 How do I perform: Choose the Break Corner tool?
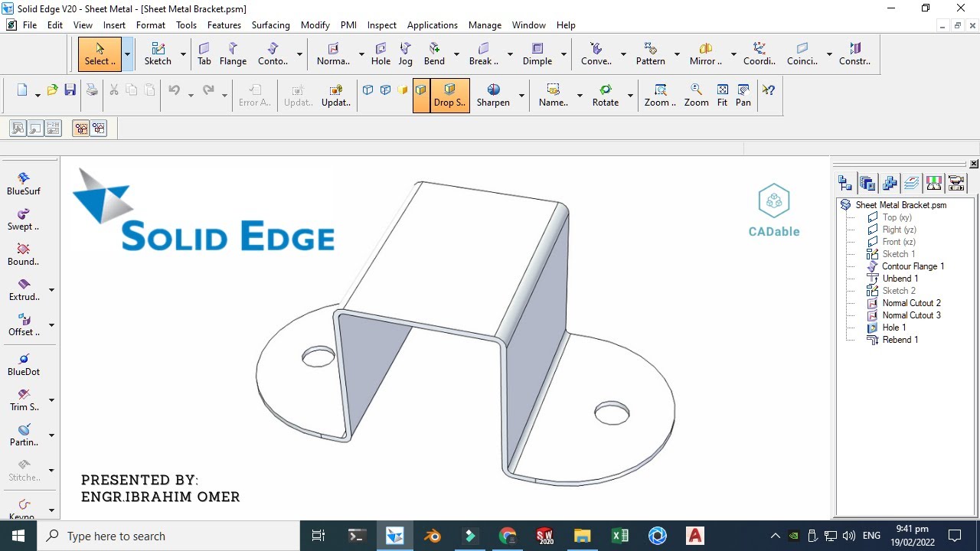[x=483, y=54]
